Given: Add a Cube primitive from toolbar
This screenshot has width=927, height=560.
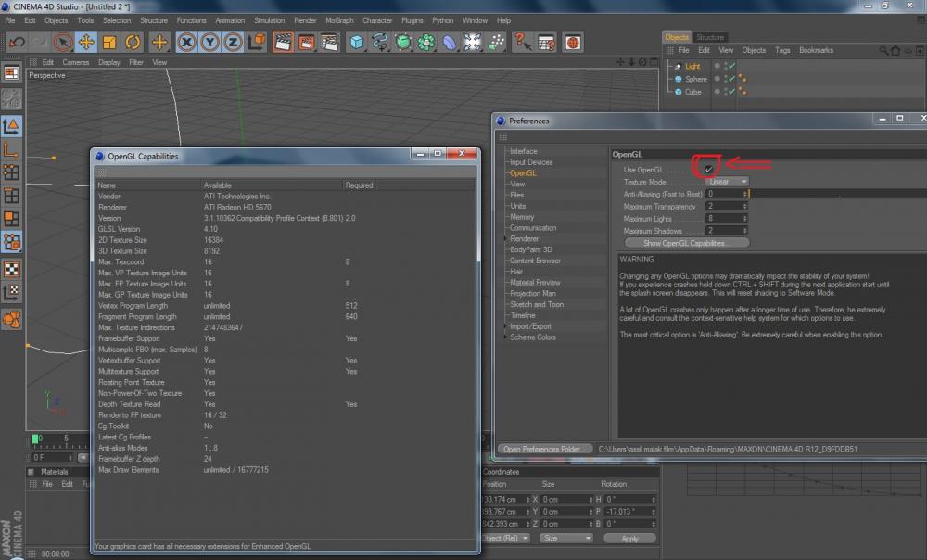Looking at the screenshot, I should pos(357,42).
